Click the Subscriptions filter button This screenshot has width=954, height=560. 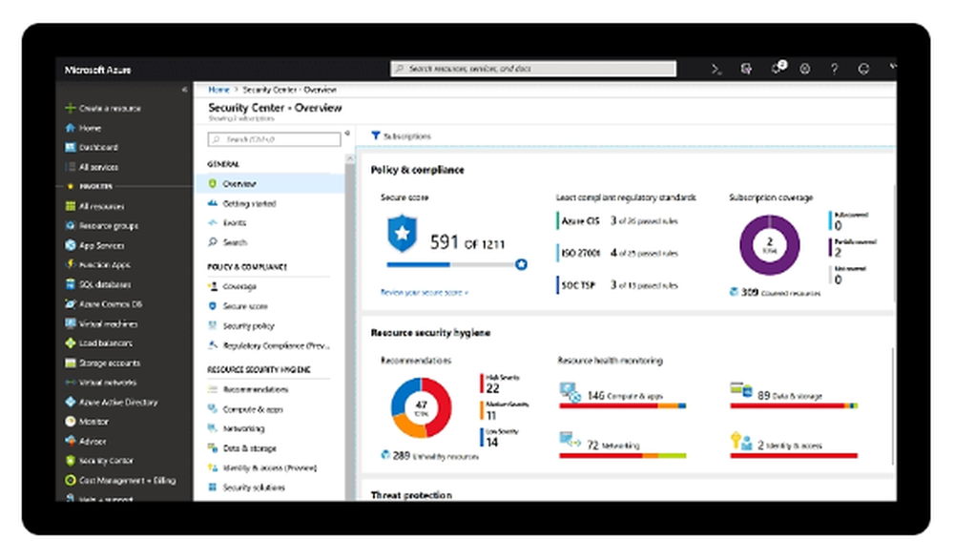(401, 135)
